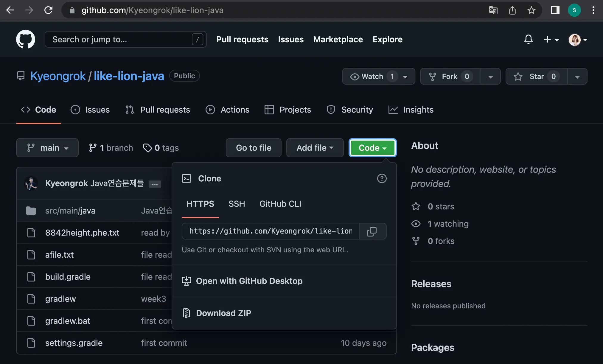Click the clone URL text field

(x=271, y=231)
